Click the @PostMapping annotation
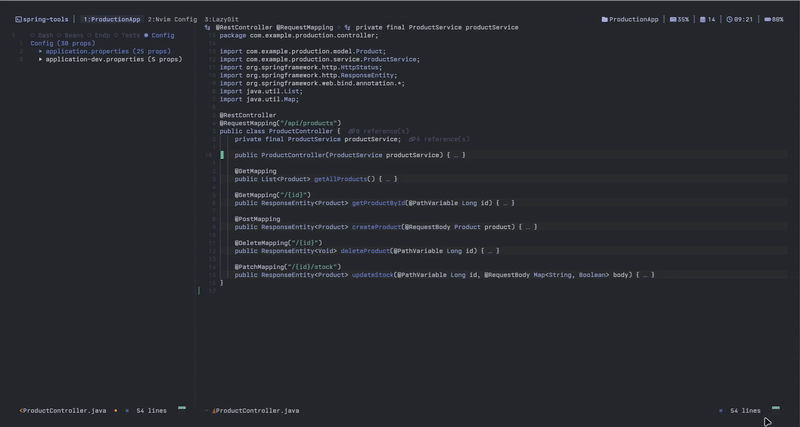The image size is (800, 427). tap(258, 219)
